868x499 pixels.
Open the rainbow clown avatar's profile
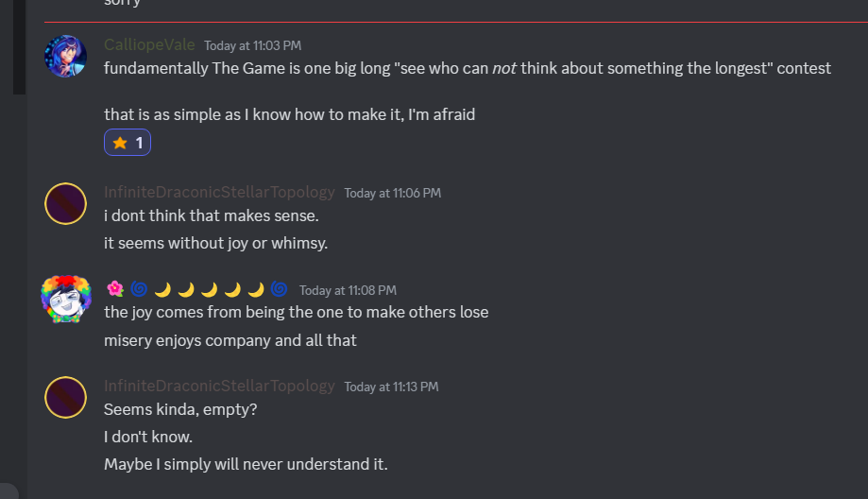[66, 300]
